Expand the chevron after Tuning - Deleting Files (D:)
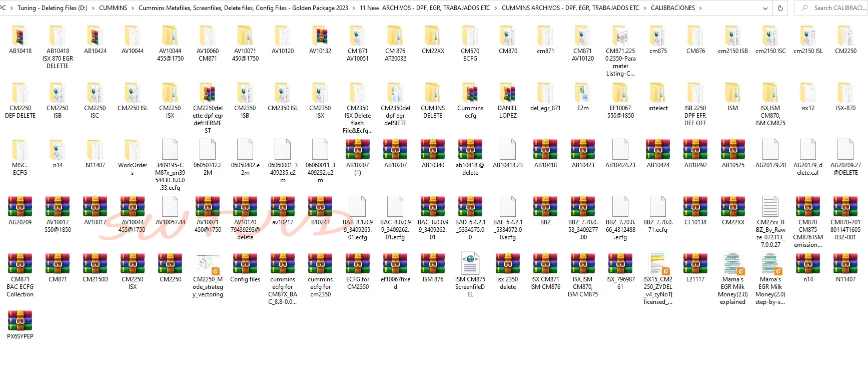 [x=94, y=8]
